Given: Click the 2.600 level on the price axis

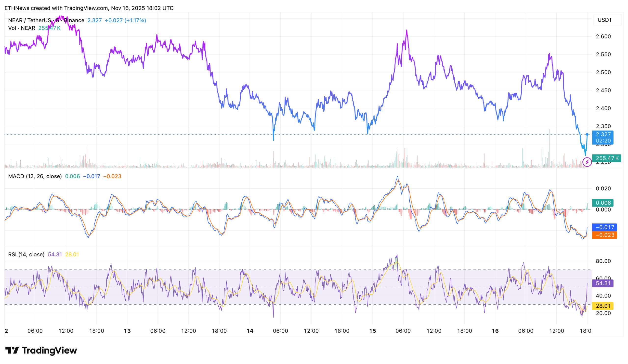Looking at the screenshot, I should (x=603, y=37).
